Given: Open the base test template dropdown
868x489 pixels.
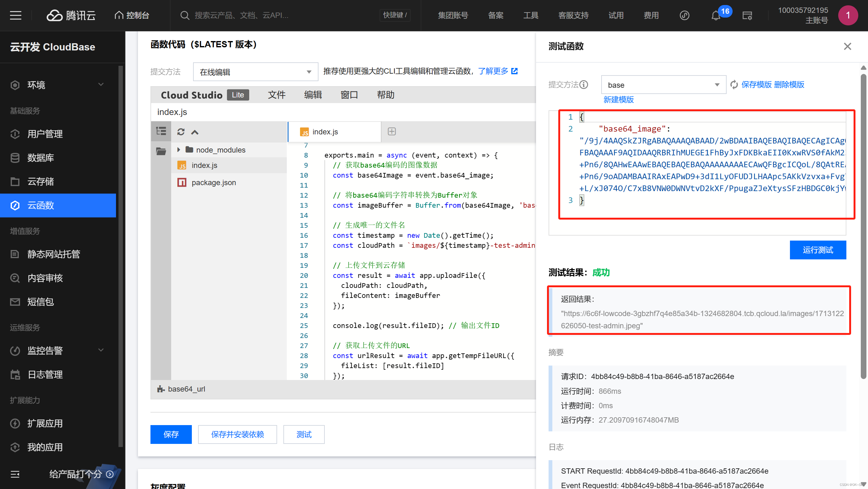Looking at the screenshot, I should (x=663, y=85).
